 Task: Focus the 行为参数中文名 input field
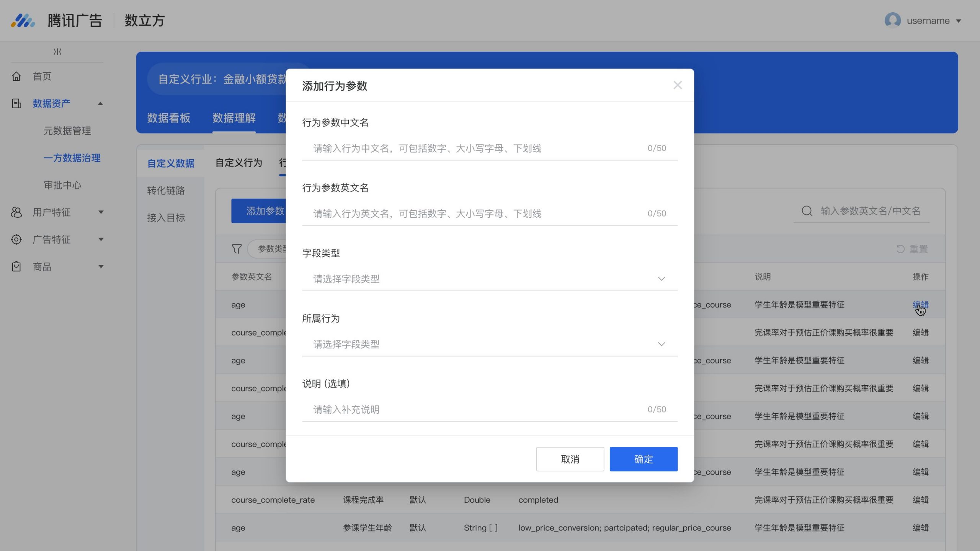pyautogui.click(x=490, y=148)
